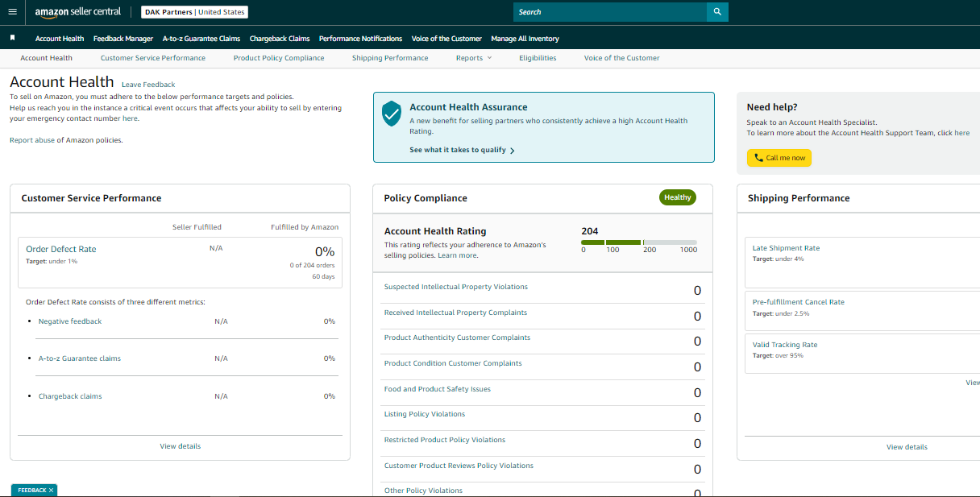This screenshot has height=497, width=980.
Task: Expand the Reports dropdown menu
Action: coord(473,58)
